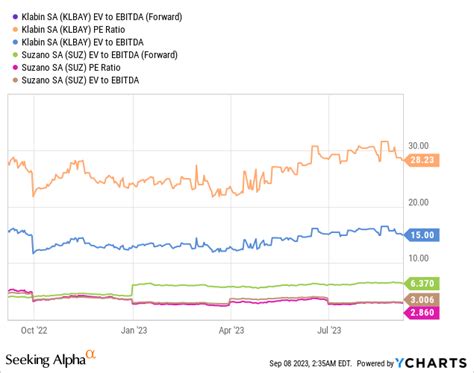Click the 28.23 orange value flag
Screen dimensions: 474x373
pos(422,160)
